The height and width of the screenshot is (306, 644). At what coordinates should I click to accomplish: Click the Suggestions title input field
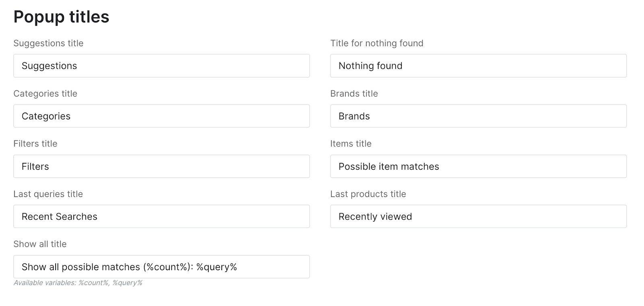coord(161,66)
